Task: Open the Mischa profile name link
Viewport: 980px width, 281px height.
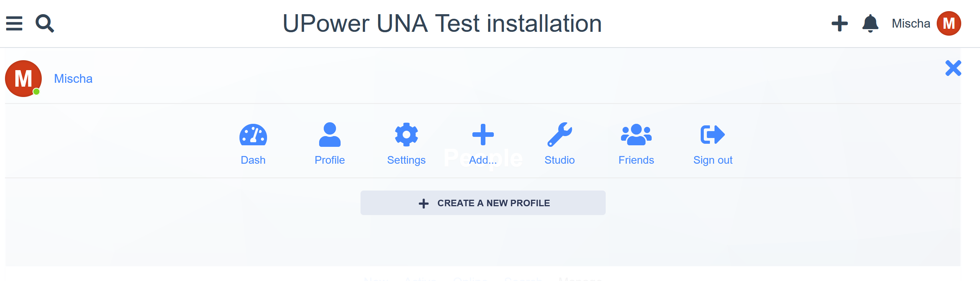Action: [73, 79]
